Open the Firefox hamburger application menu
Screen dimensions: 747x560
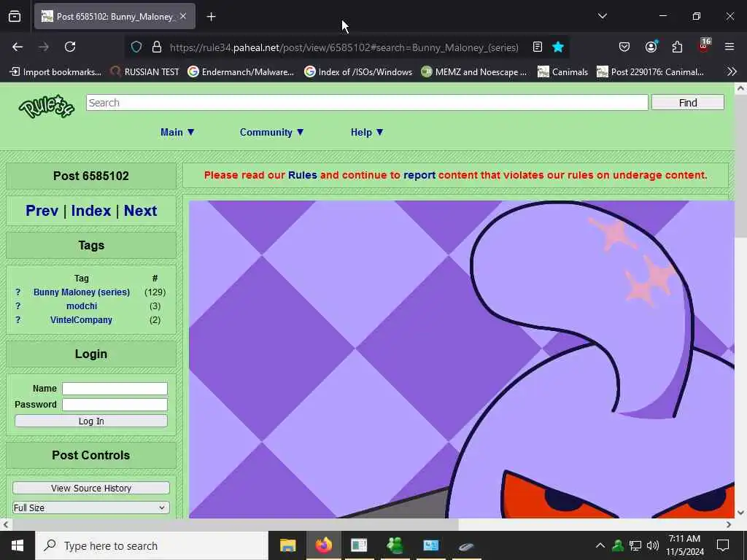pos(729,47)
